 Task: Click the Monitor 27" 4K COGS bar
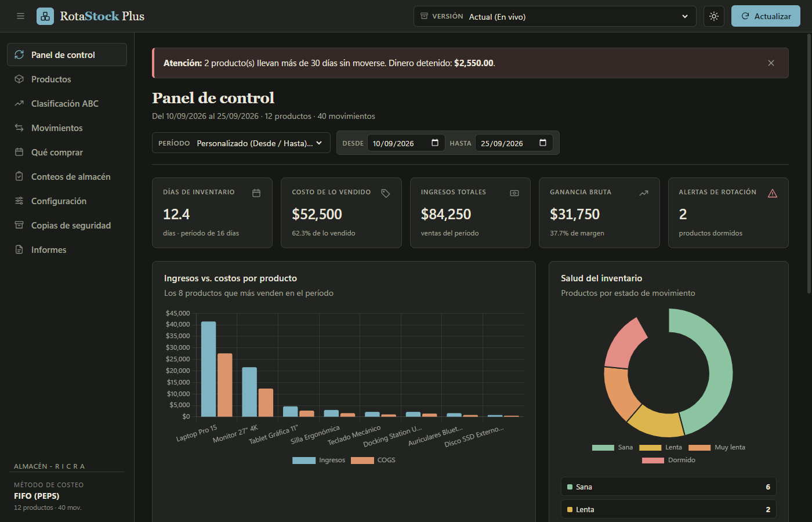click(266, 403)
